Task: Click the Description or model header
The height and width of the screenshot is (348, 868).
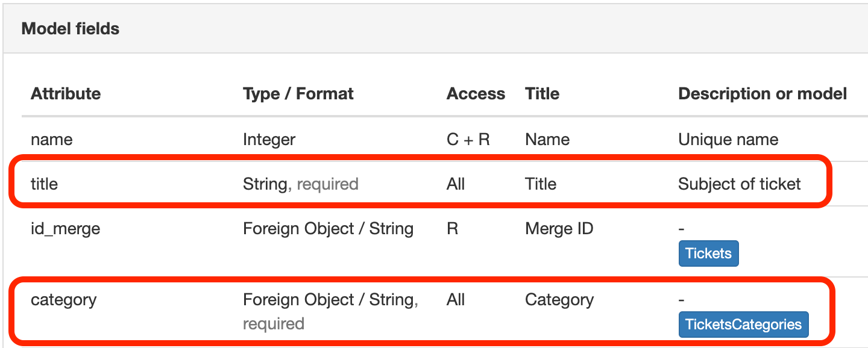Action: [x=763, y=94]
